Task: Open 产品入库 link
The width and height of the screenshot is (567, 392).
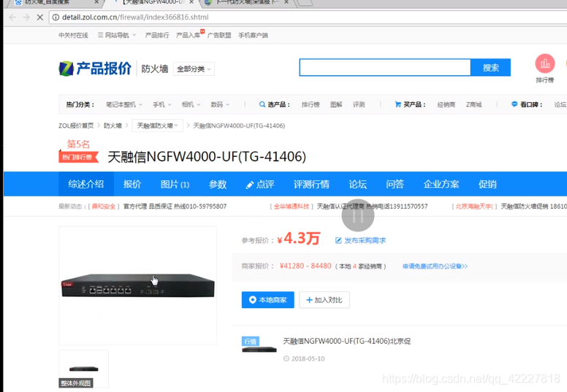Action: pos(188,35)
